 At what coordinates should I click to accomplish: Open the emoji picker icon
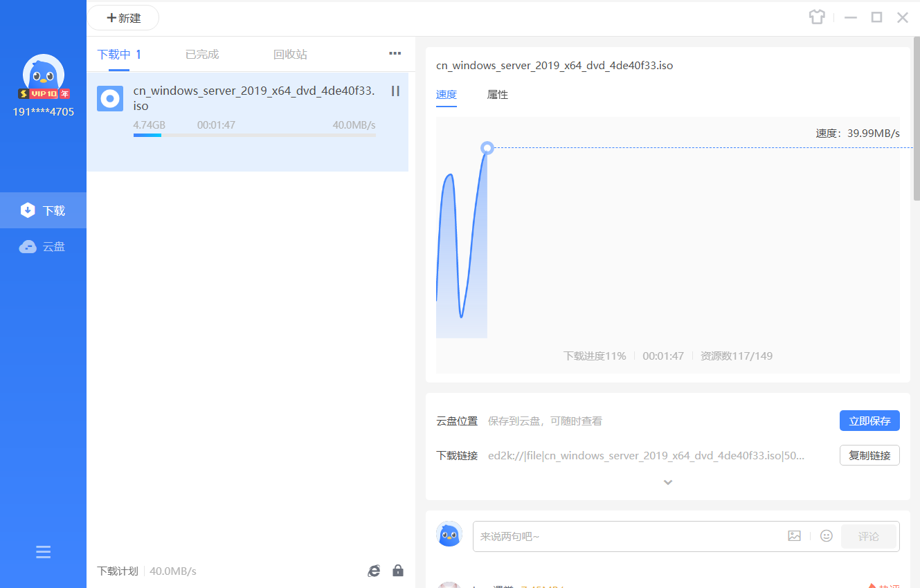coord(826,536)
